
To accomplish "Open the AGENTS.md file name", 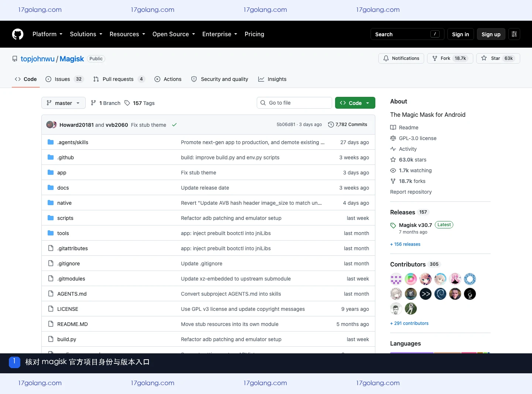I will coord(72,294).
